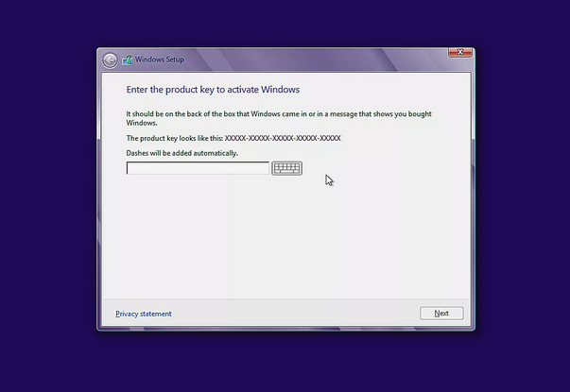This screenshot has width=570, height=392.
Task: Click the sample key 'XXXXX-XXXXX-XXXXX-XXXXX-XXXXX'
Action: click(283, 138)
